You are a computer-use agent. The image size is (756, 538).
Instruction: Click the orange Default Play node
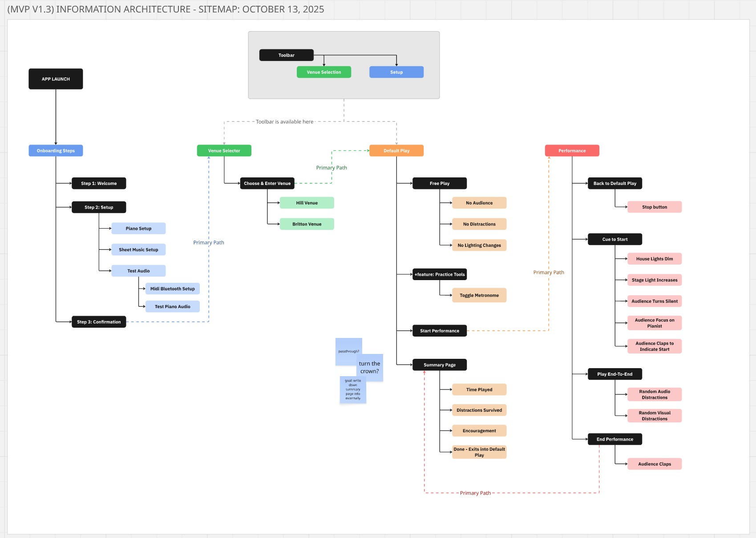pos(396,151)
